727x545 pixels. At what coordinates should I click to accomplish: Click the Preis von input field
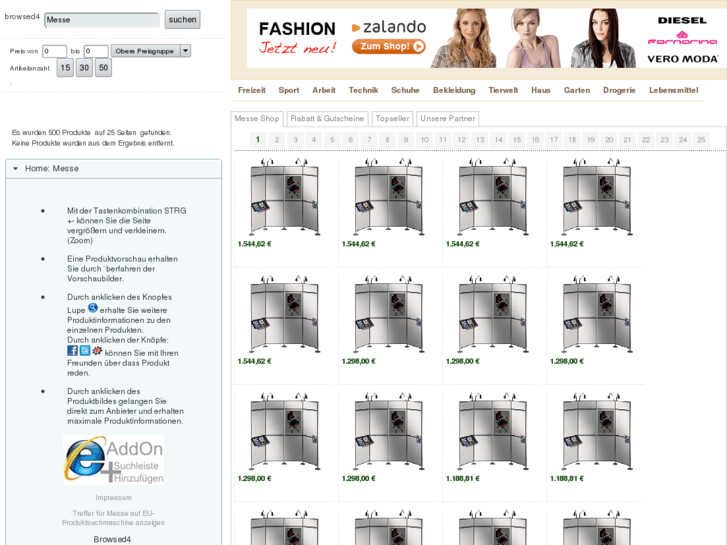coord(54,51)
